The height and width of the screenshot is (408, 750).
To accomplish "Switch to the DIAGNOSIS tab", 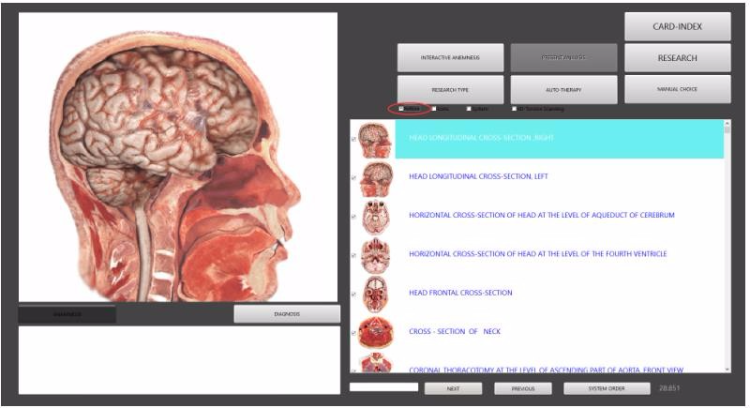I will click(287, 314).
